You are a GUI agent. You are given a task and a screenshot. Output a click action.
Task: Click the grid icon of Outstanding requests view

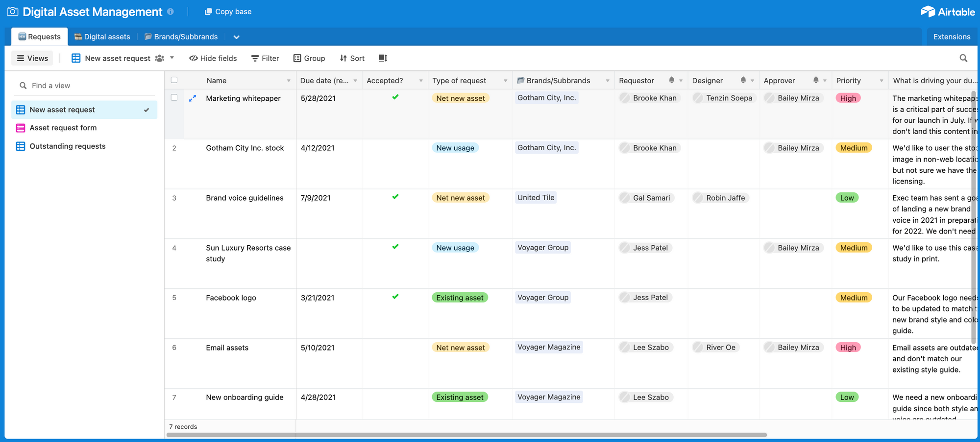tap(21, 146)
